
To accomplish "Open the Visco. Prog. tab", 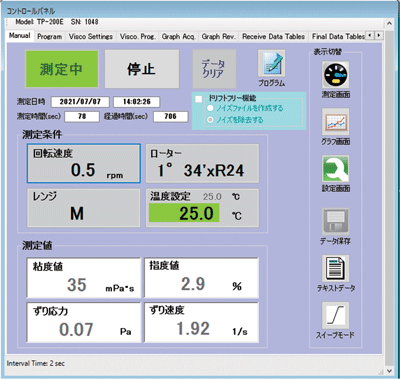I will [x=138, y=37].
